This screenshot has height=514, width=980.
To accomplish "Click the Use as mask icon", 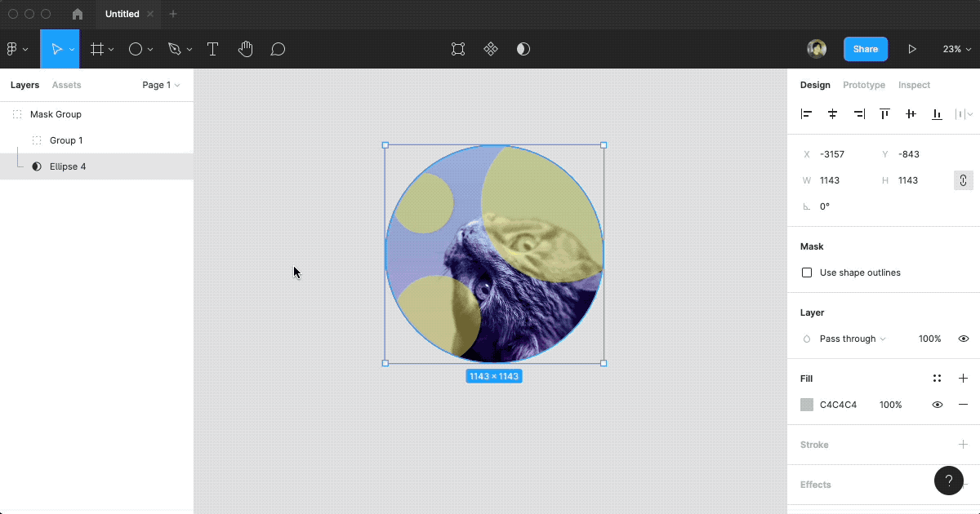I will 523,49.
